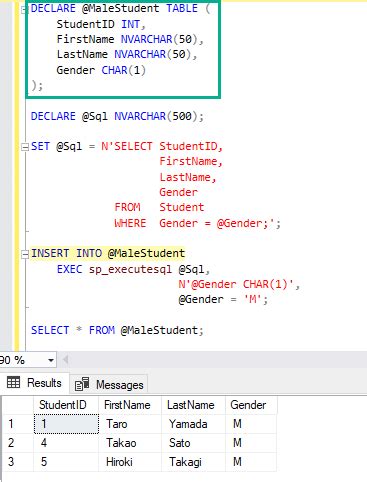Select the FirstName column header
367x482 pixels.
130,405
